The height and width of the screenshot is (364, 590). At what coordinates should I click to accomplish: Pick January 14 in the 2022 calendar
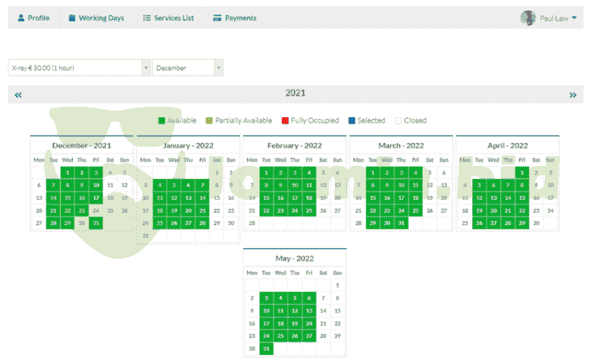202,197
